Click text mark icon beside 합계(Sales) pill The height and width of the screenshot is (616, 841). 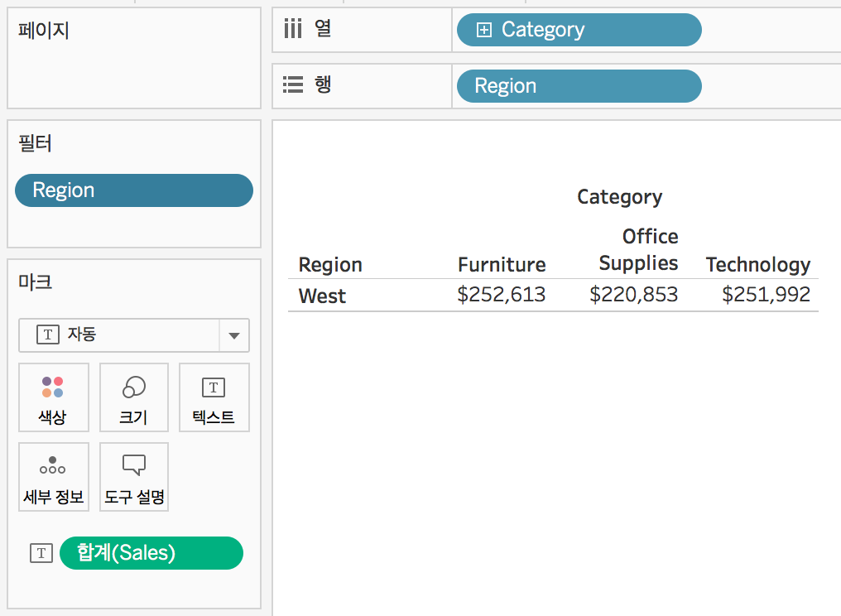41,553
